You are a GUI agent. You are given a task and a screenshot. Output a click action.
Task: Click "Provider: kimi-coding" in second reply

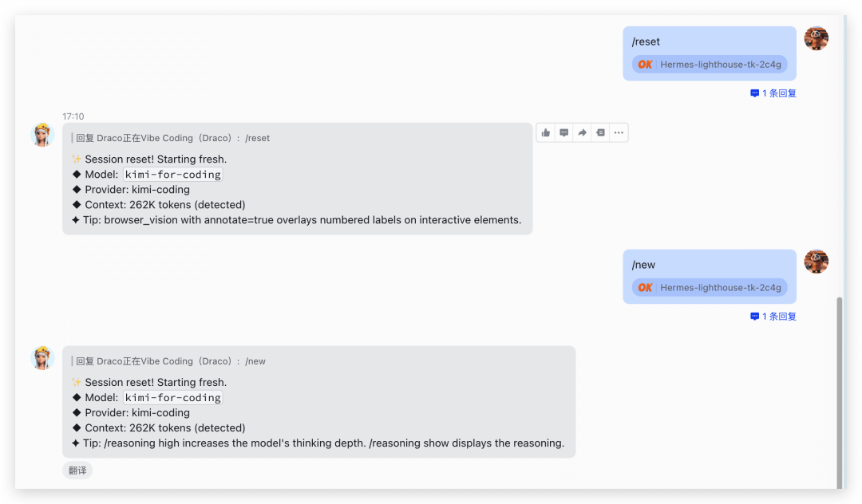137,412
